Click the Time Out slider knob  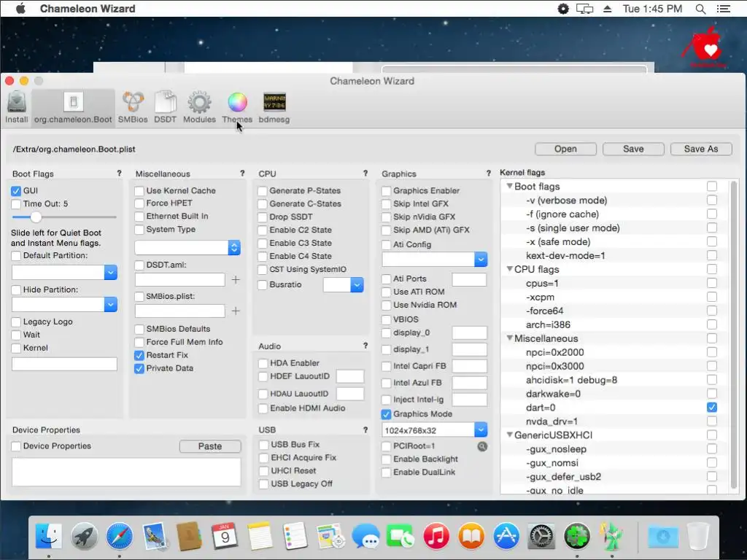click(36, 217)
